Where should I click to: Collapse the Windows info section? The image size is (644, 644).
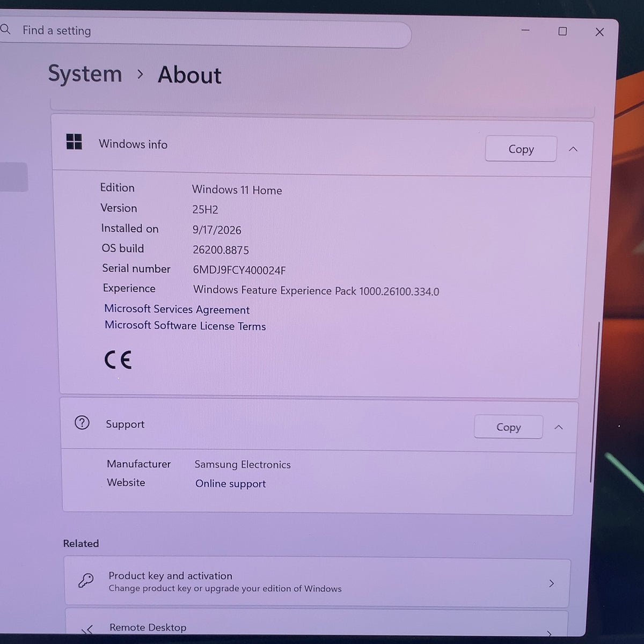573,149
